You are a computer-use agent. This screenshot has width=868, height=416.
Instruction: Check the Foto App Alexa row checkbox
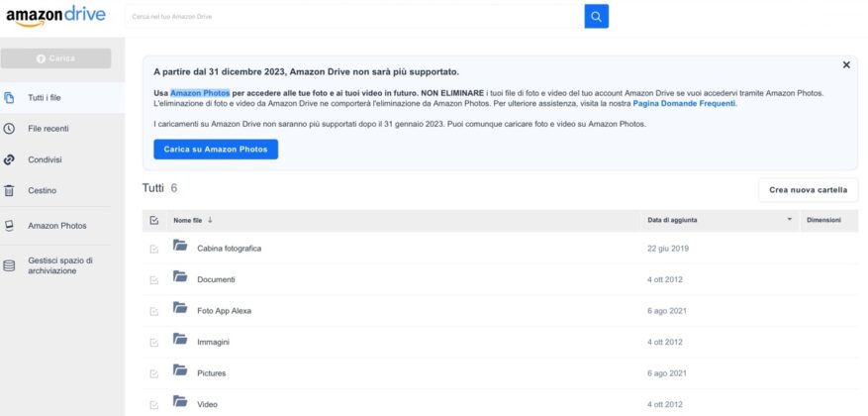(x=153, y=312)
